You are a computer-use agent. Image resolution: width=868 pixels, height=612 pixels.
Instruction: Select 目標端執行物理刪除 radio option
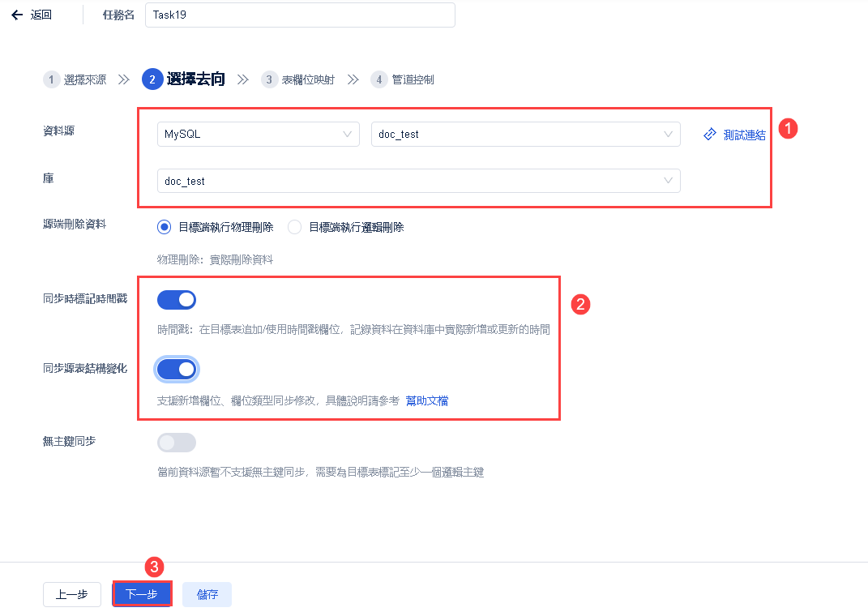pos(164,227)
